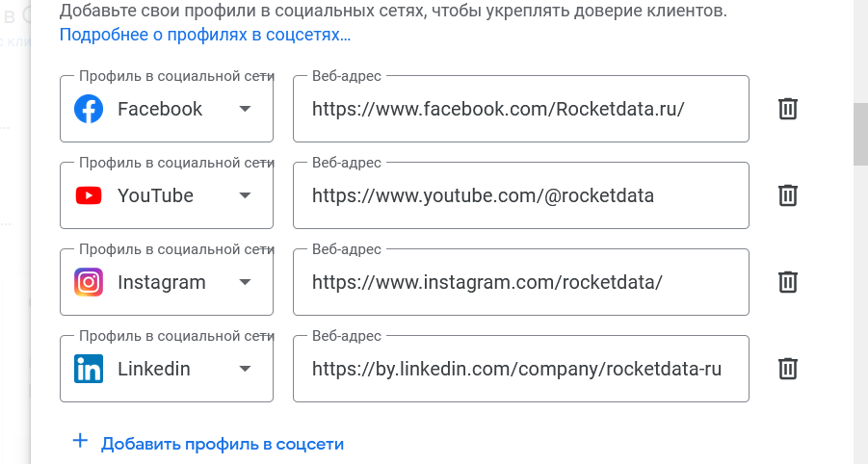
Task: Click the YouTube logo icon
Action: point(89,195)
